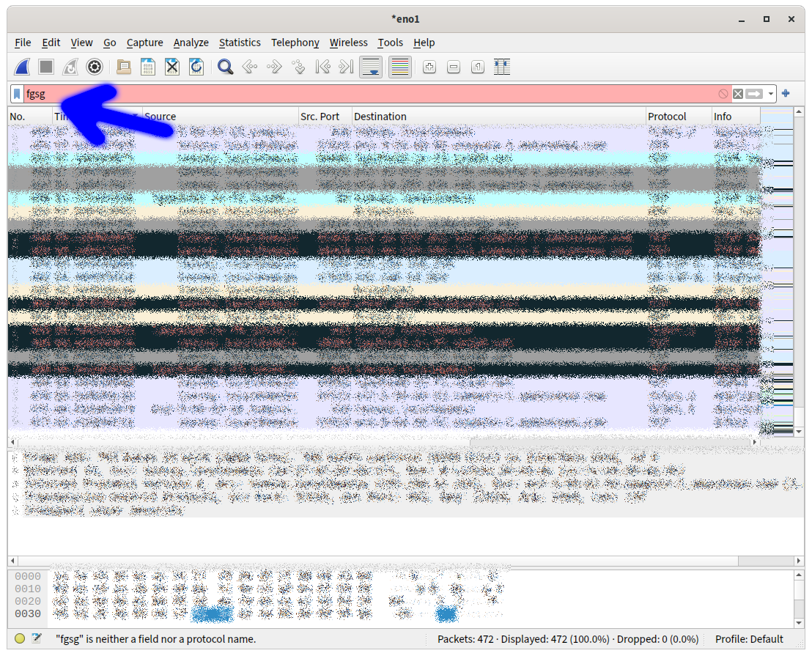Sort packets by the Protocol column
The image size is (812, 656).
point(679,117)
